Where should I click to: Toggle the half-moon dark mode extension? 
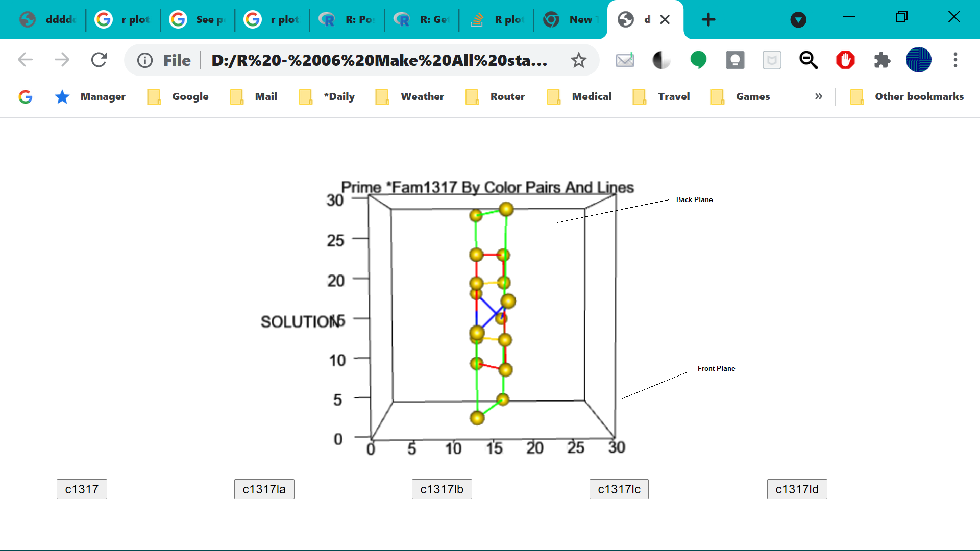661,60
